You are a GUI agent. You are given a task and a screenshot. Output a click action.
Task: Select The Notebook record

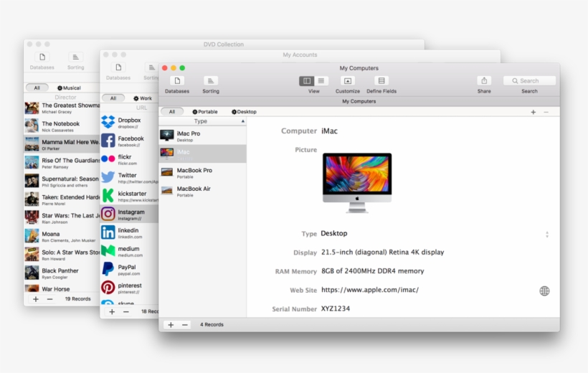[x=62, y=126]
